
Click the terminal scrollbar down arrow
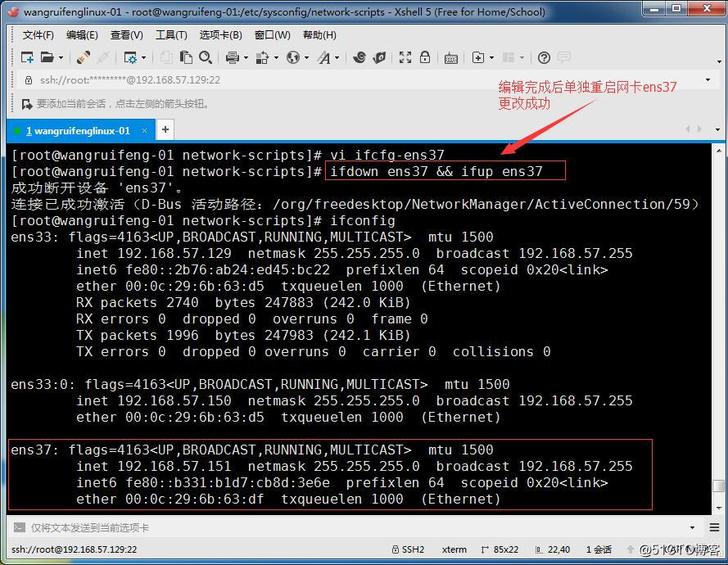coord(719,508)
